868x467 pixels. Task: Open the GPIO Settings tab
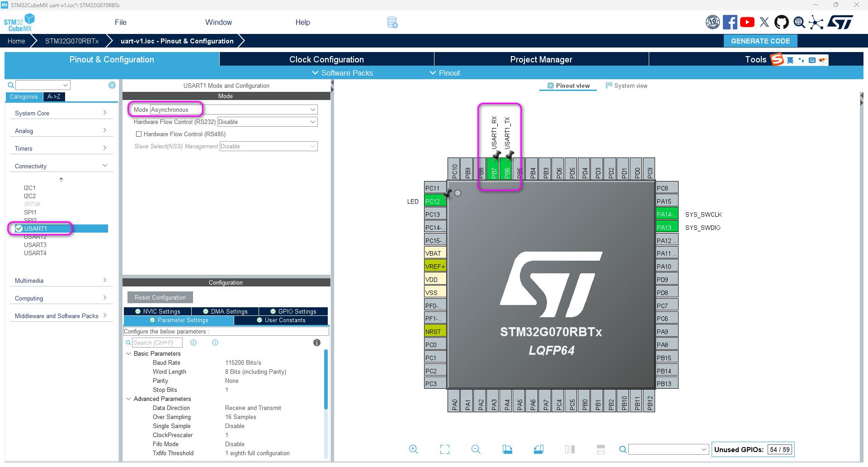pos(293,311)
